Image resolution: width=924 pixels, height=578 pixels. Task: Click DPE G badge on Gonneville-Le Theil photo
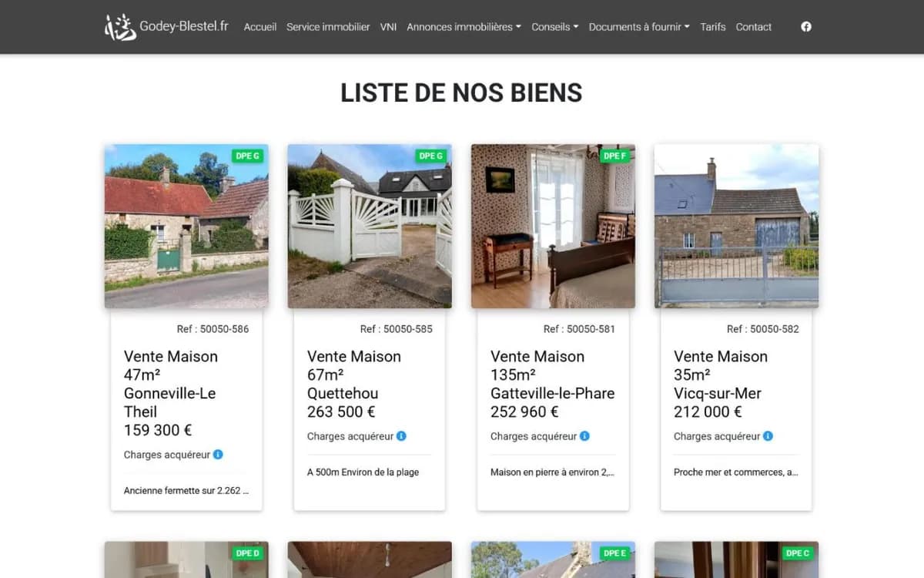click(248, 156)
